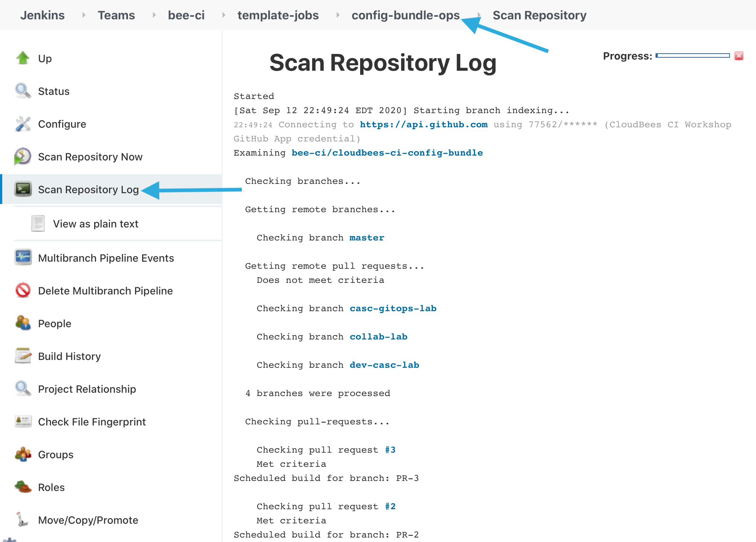Click the Build History notepad icon
756x542 pixels.
(23, 356)
